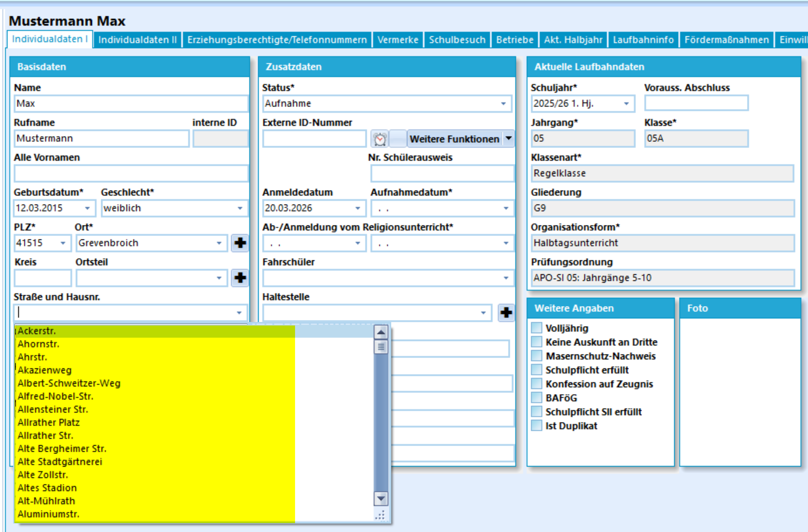Enable the Volljährig checkbox
Screen dimensions: 808x532
coord(537,328)
